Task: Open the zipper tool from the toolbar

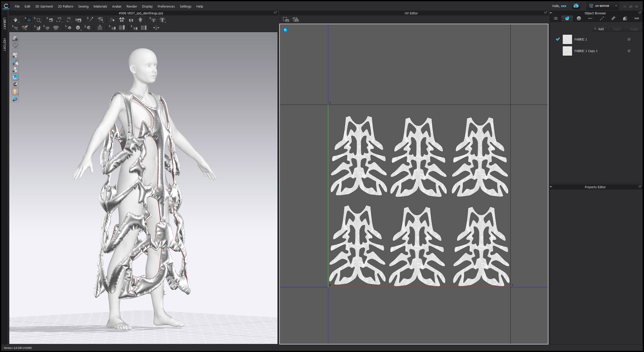Action: [100, 27]
